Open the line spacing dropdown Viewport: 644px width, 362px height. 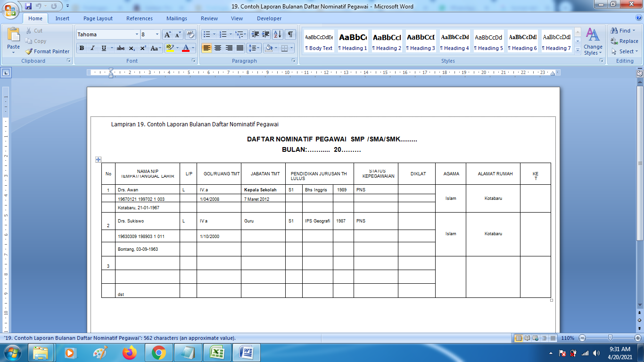point(254,48)
